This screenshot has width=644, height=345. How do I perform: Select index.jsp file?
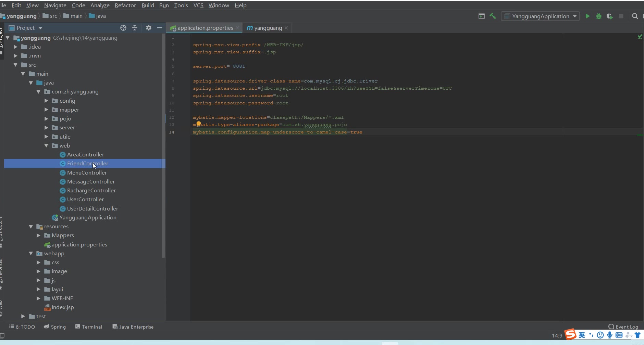pos(63,307)
